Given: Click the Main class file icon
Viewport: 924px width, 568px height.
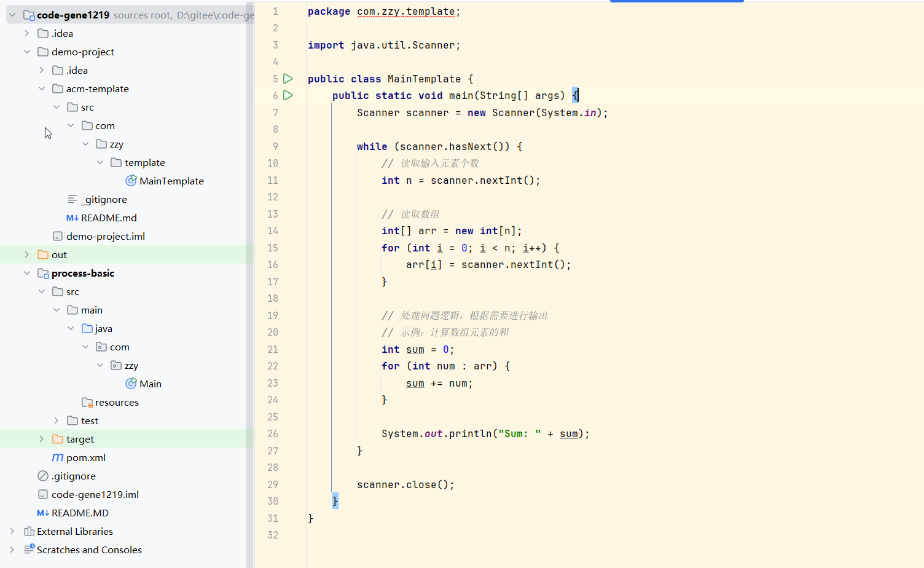Looking at the screenshot, I should 131,384.
